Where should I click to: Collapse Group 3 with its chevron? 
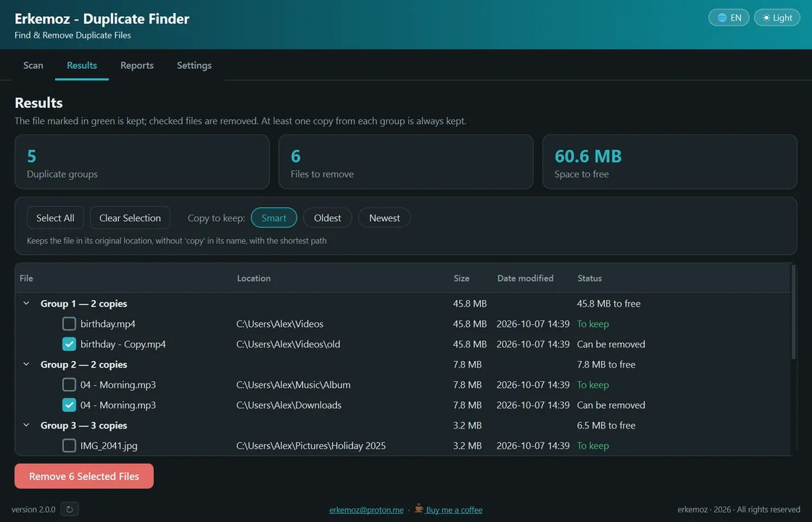[26, 425]
